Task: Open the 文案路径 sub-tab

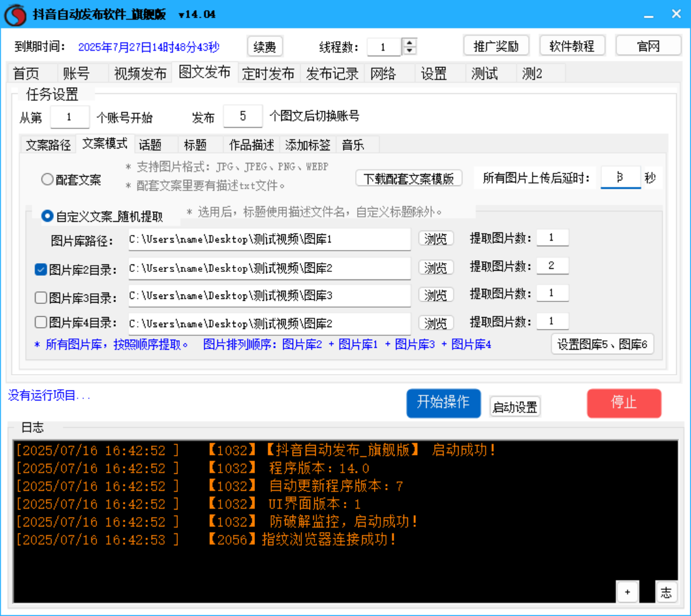Action: point(48,145)
